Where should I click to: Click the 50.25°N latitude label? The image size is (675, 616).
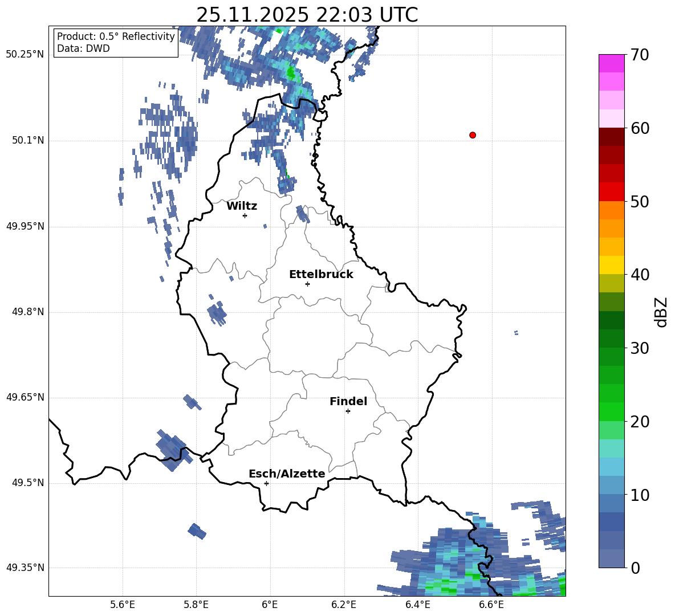pos(25,55)
